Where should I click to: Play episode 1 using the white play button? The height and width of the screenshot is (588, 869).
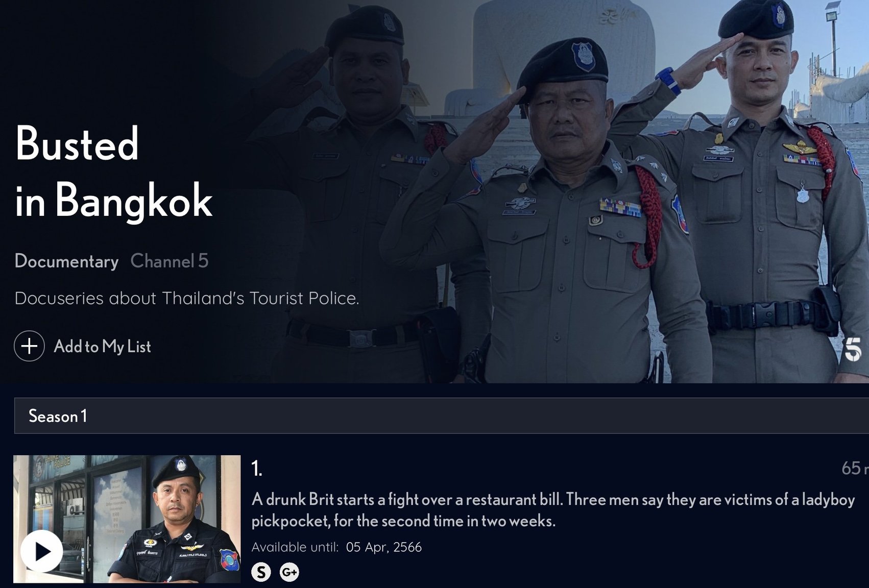coord(42,551)
